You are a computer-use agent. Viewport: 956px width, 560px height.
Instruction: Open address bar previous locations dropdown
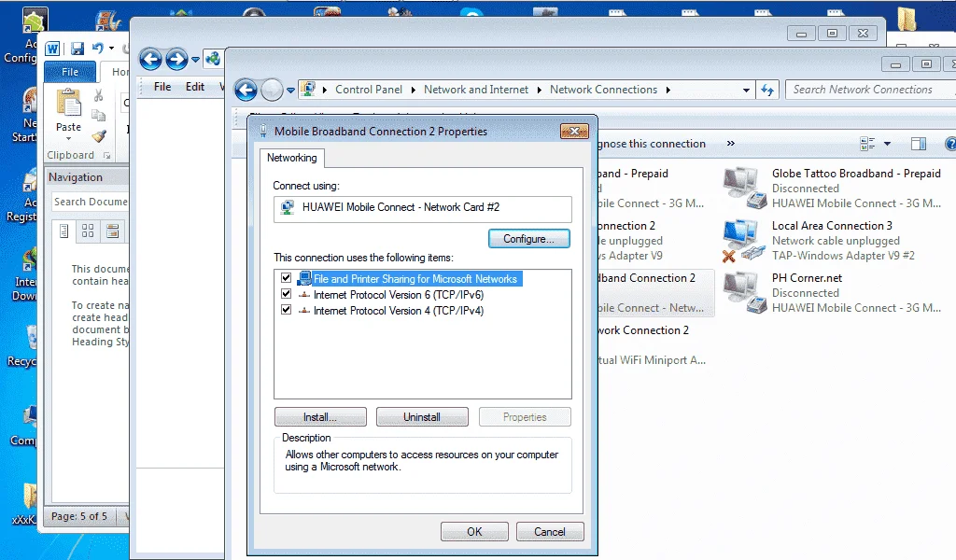746,91
